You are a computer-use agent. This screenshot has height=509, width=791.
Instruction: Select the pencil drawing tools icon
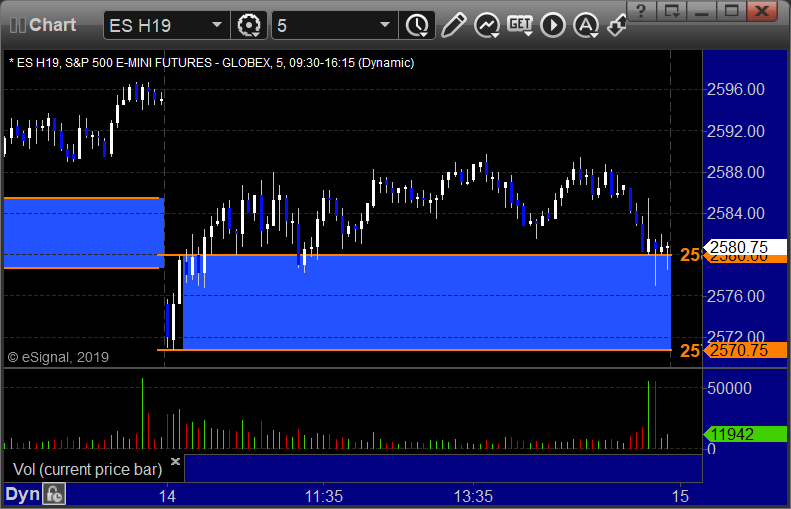[453, 25]
